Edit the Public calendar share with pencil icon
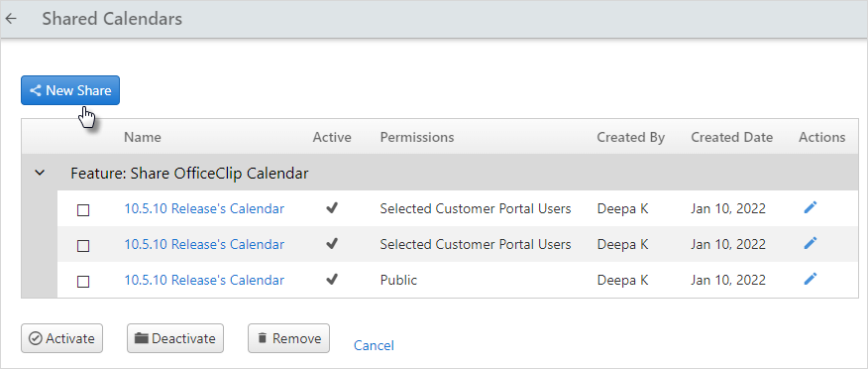Screen dimensions: 868x369 (x=810, y=279)
